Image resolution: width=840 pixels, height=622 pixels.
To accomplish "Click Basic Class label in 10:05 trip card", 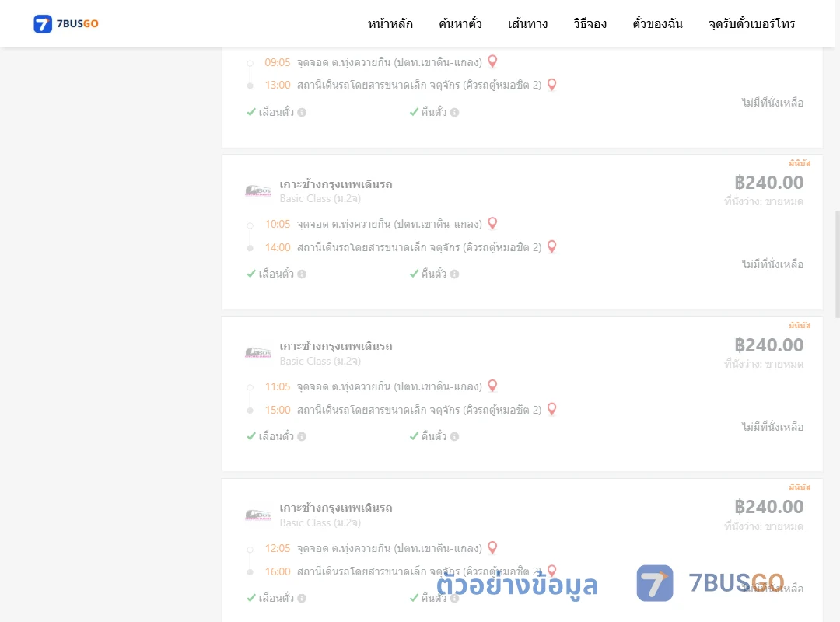I will pos(320,199).
